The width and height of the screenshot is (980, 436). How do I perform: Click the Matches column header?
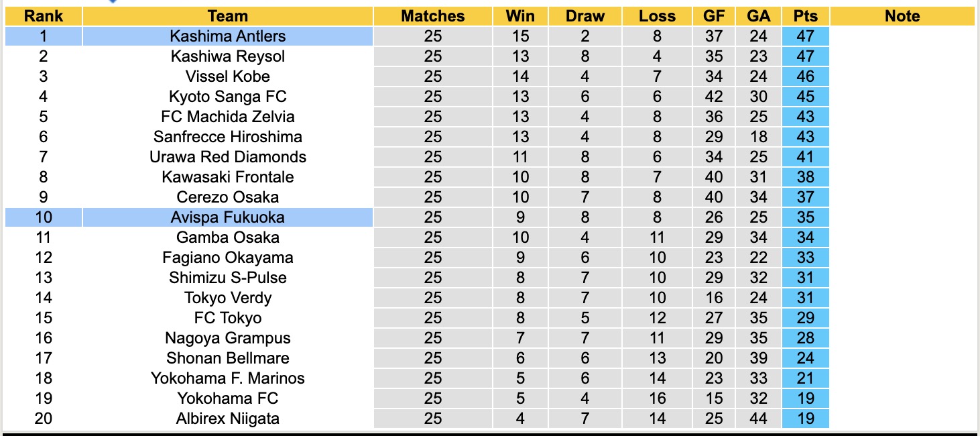click(x=433, y=16)
